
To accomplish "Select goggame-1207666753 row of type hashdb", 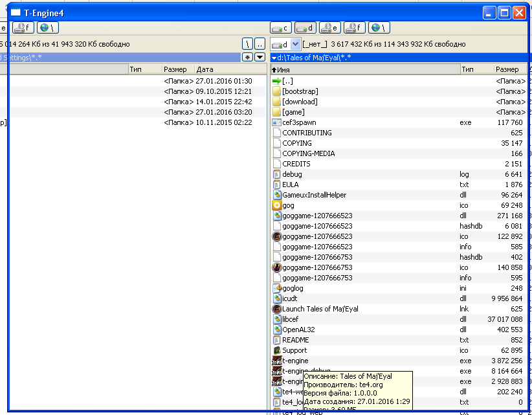I will 399,257.
